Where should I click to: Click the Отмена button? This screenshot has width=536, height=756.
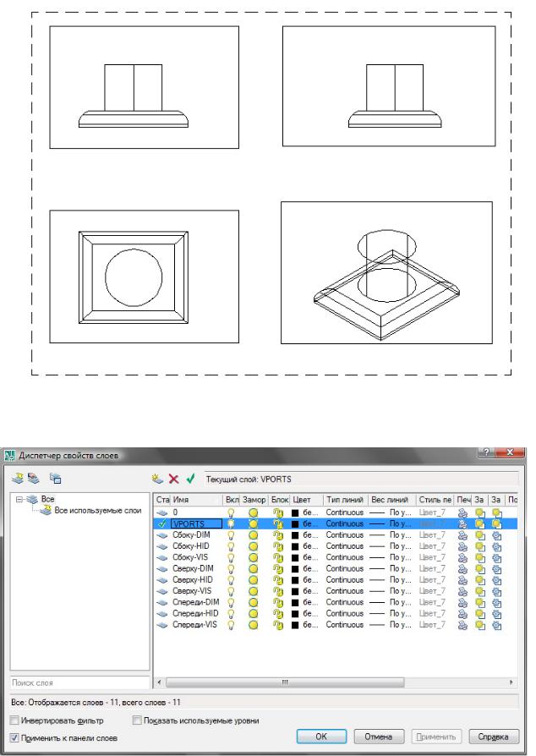(379, 737)
